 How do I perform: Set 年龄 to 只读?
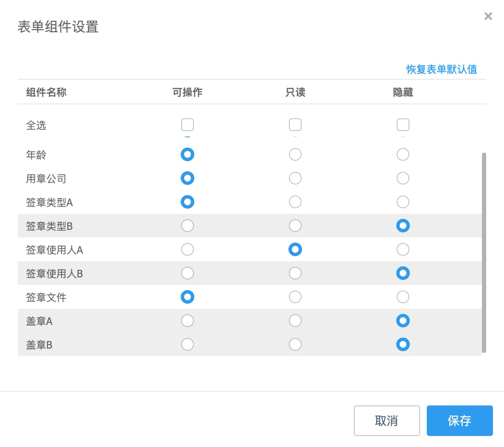pyautogui.click(x=295, y=154)
